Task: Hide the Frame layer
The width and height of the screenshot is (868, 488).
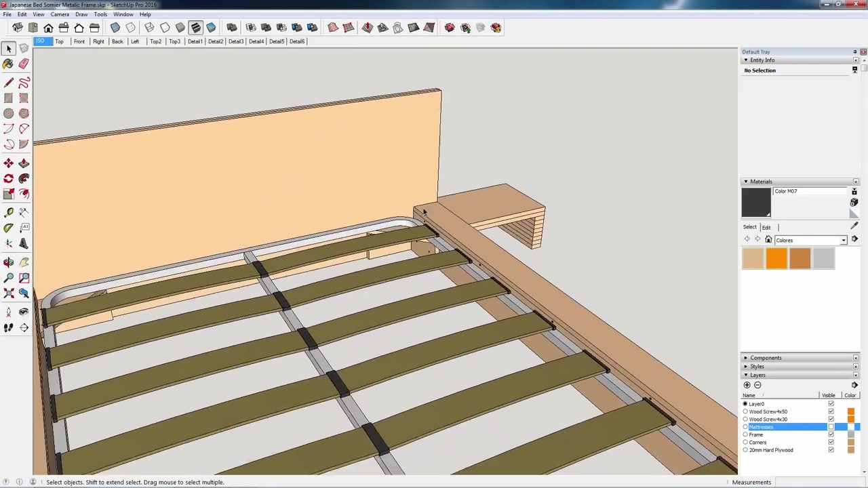Action: [x=831, y=434]
